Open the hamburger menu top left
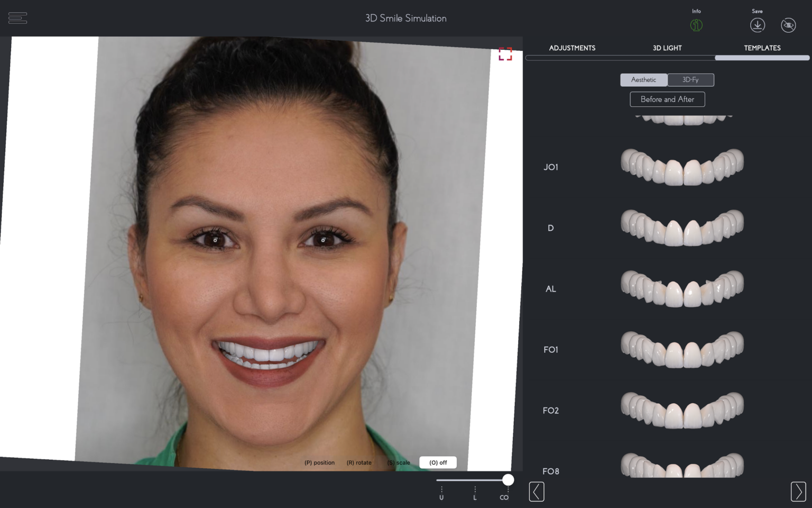This screenshot has height=508, width=812. point(17,17)
